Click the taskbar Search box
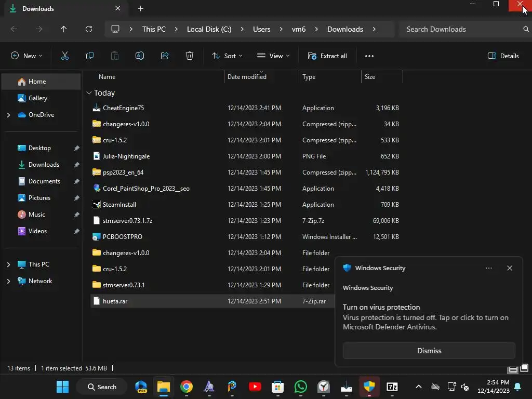 point(102,387)
